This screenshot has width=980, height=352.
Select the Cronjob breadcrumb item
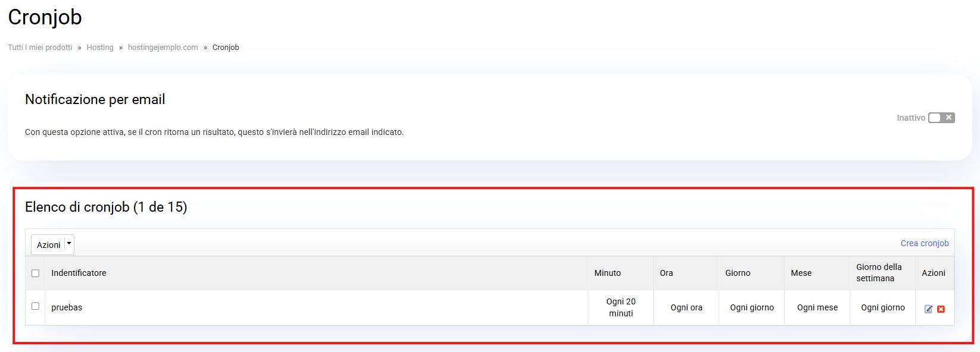[x=226, y=48]
